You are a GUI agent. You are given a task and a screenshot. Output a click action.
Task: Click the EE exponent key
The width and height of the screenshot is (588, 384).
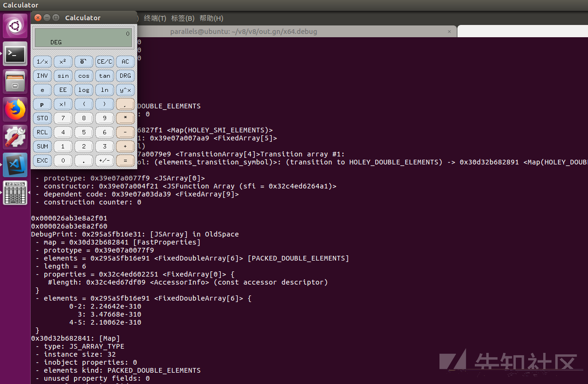[x=63, y=90]
